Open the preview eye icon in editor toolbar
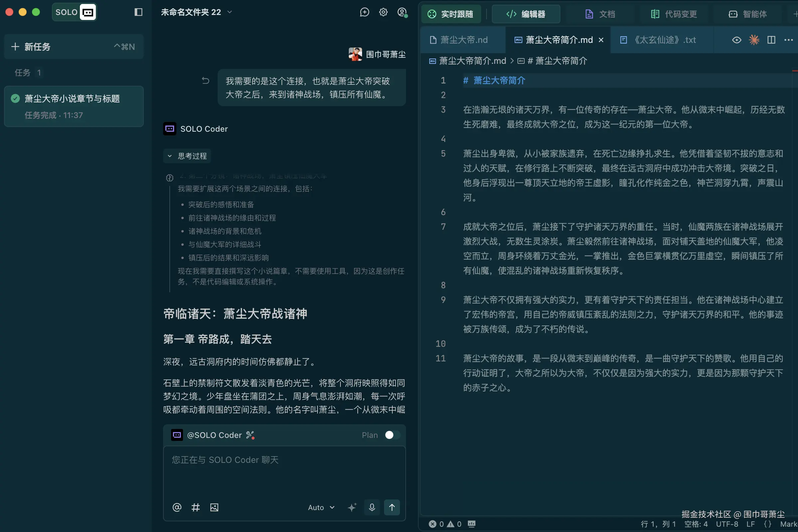The image size is (798, 532). click(x=736, y=40)
